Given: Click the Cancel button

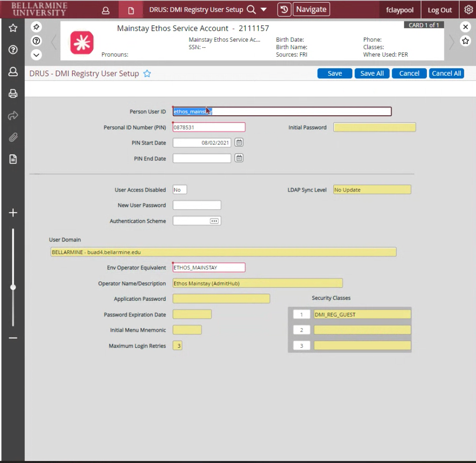Looking at the screenshot, I should [x=409, y=74].
